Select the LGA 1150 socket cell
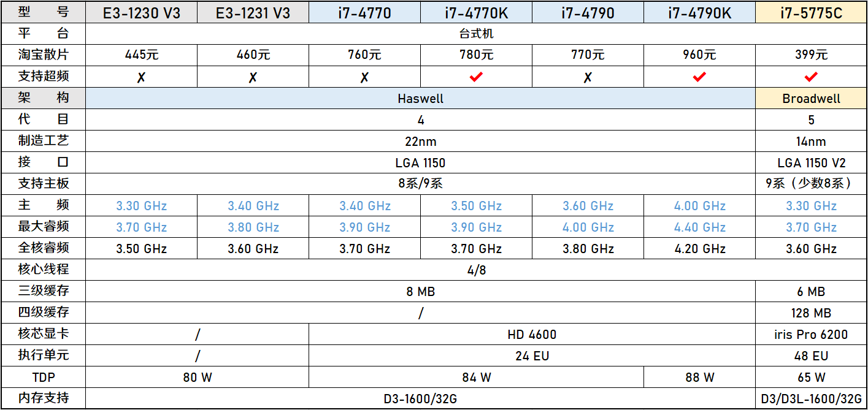868x410 pixels. pyautogui.click(x=421, y=163)
